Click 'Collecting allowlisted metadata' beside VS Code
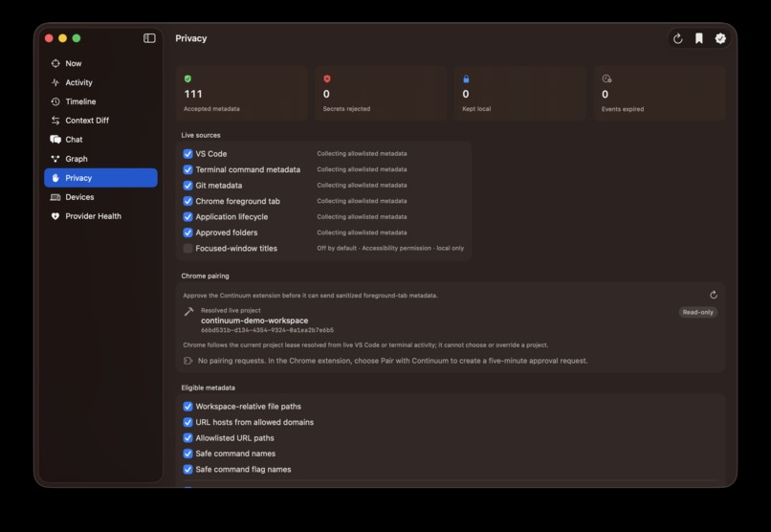 [x=362, y=154]
